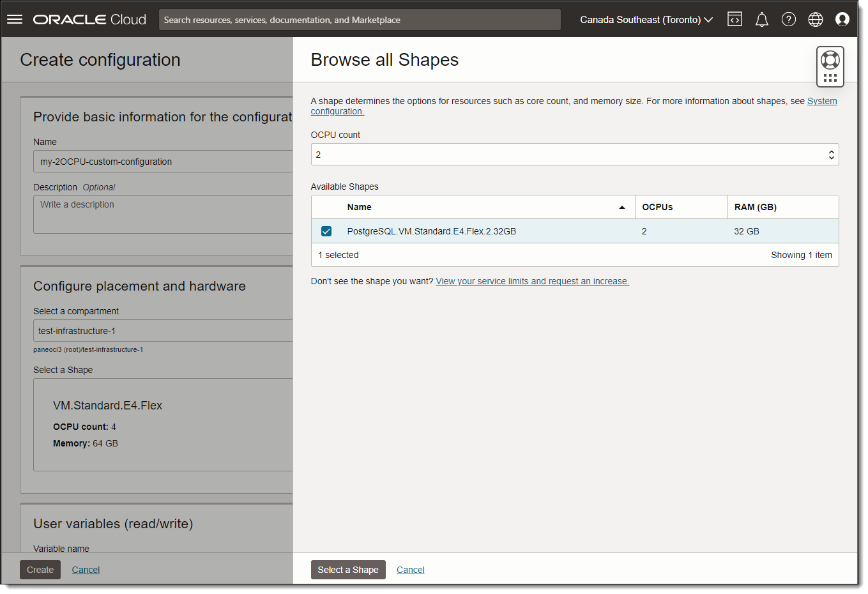Click the Select a Shape button
868x594 pixels.
[x=348, y=570]
